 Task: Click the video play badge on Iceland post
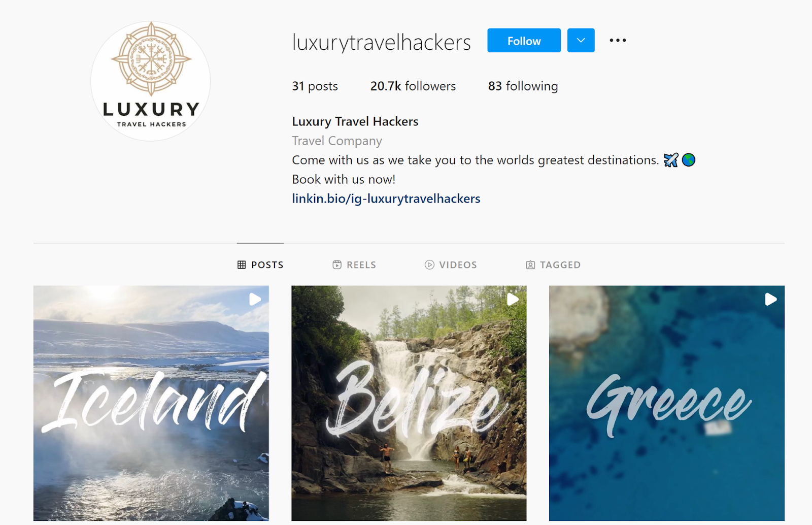tap(255, 300)
